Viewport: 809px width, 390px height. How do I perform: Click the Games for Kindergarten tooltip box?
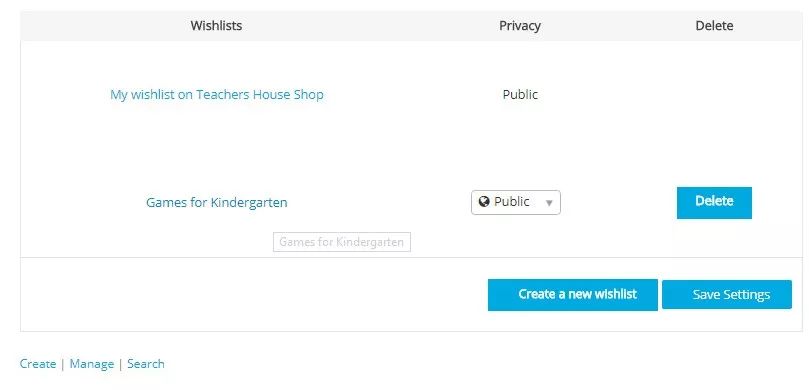pyautogui.click(x=342, y=242)
